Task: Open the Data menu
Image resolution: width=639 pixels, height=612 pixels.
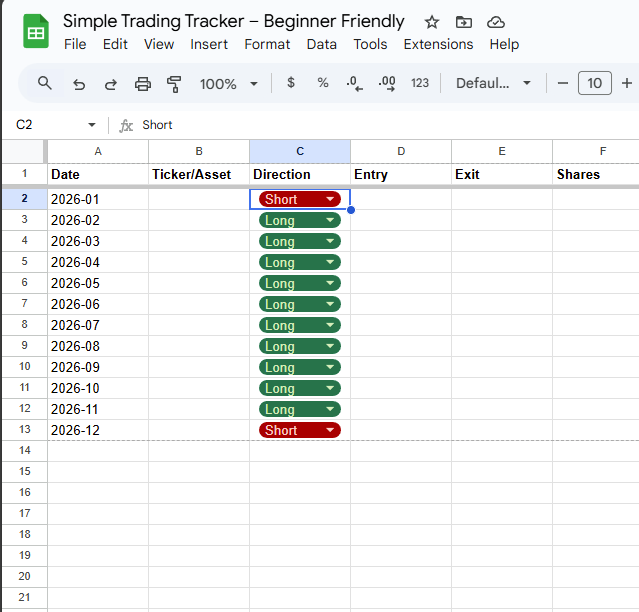Action: coord(322,44)
